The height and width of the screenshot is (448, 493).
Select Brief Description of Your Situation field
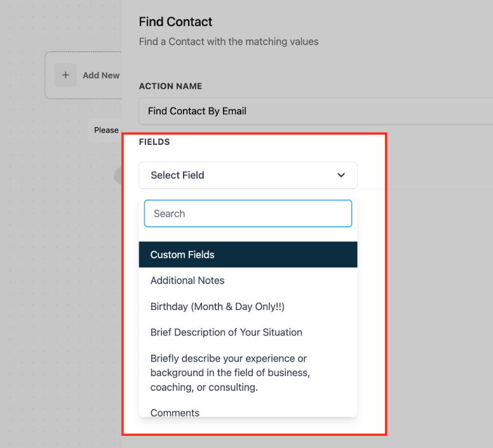tap(226, 332)
